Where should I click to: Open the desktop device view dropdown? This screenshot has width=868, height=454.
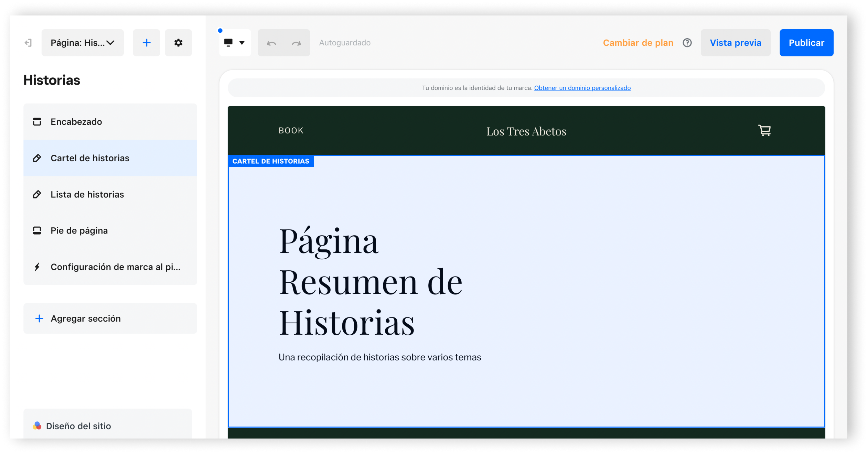pos(235,43)
